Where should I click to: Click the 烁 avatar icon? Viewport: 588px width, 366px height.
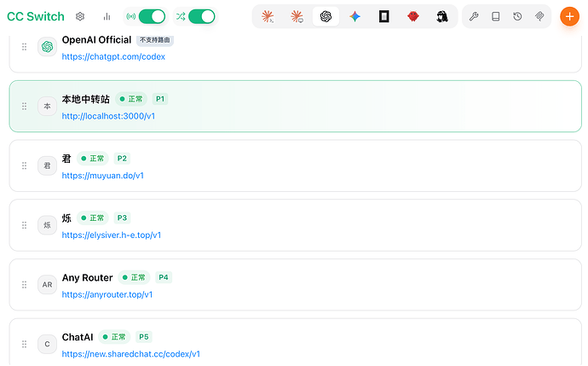click(x=47, y=225)
